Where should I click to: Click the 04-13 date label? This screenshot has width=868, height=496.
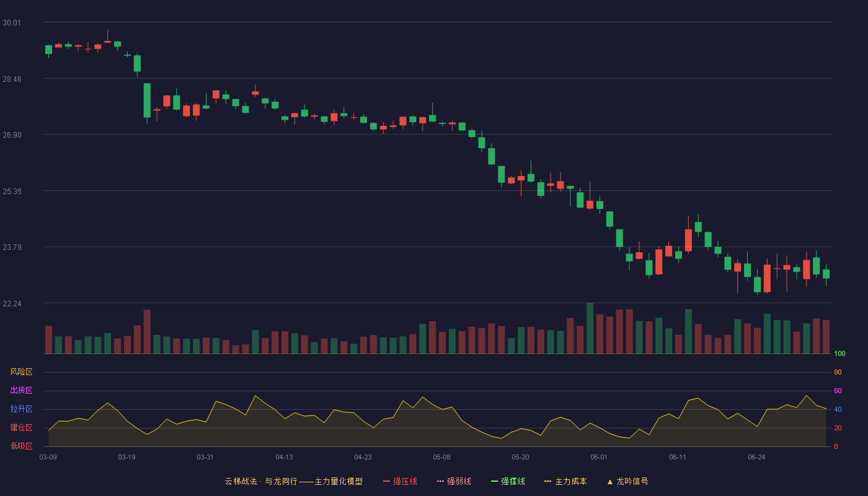coord(285,457)
